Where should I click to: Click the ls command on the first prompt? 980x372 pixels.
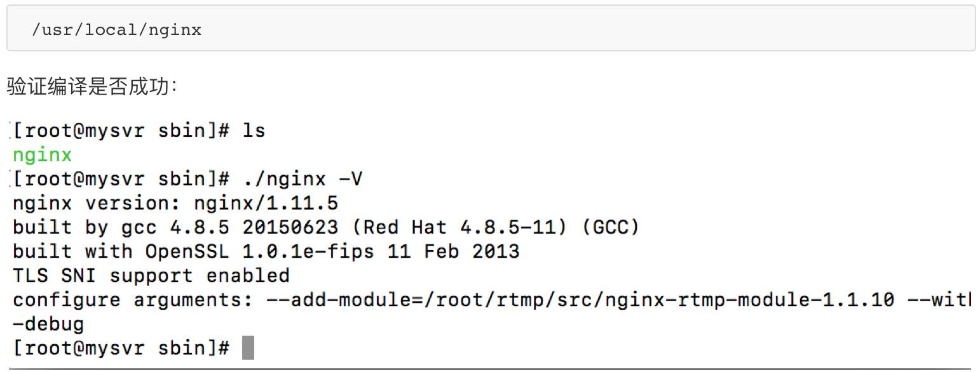click(x=254, y=131)
